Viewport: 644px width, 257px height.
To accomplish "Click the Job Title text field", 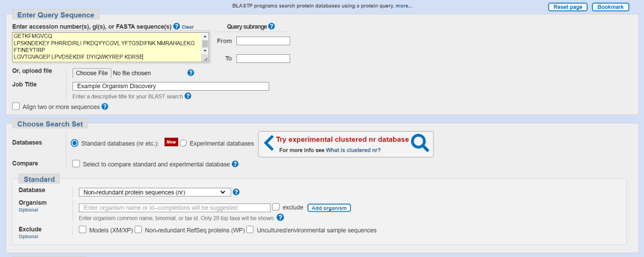I will [171, 86].
